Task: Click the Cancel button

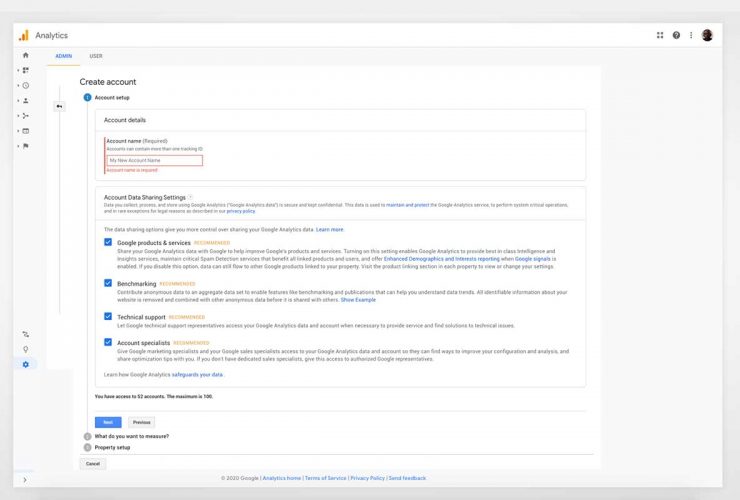Action: click(x=93, y=464)
